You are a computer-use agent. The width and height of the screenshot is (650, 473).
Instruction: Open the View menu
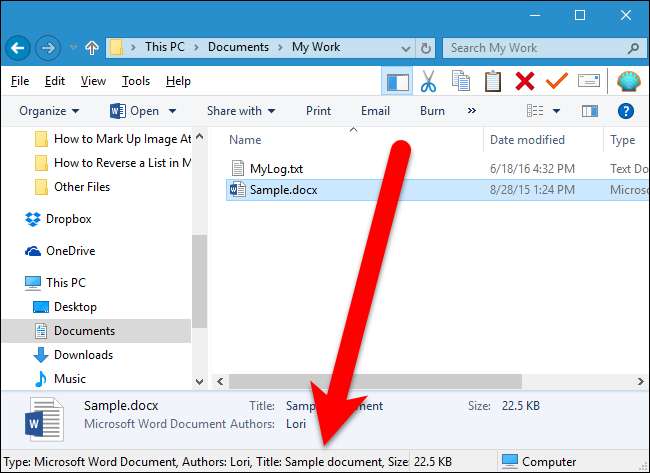click(x=93, y=81)
